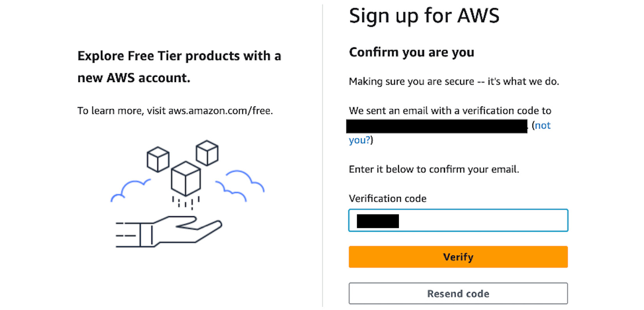Focus the Verification code input field
The width and height of the screenshot is (644, 310).
[458, 220]
